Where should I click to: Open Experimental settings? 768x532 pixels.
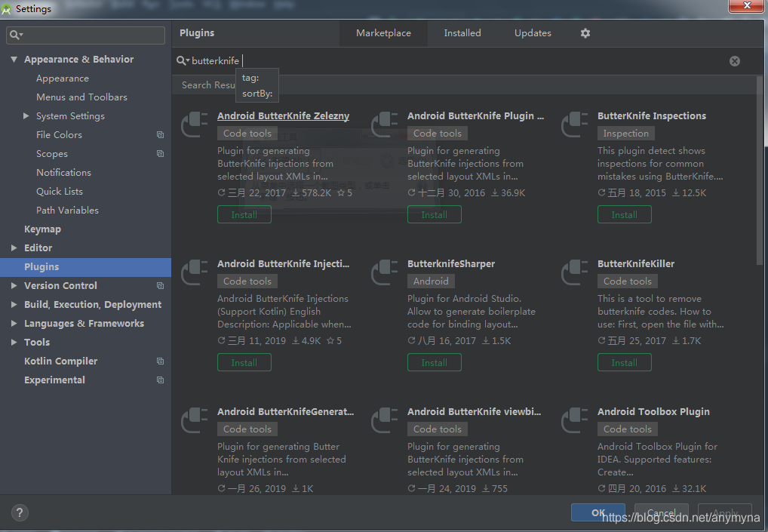pos(54,380)
